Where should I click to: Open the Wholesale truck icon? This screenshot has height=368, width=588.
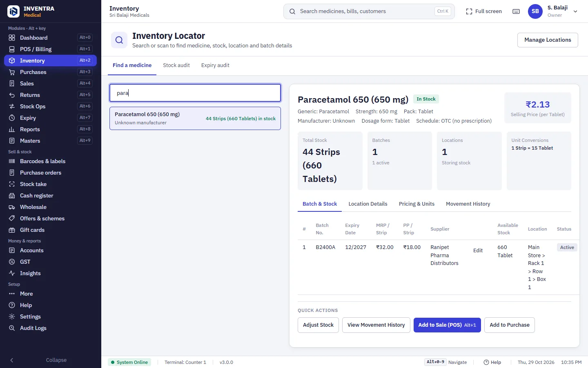point(12,207)
